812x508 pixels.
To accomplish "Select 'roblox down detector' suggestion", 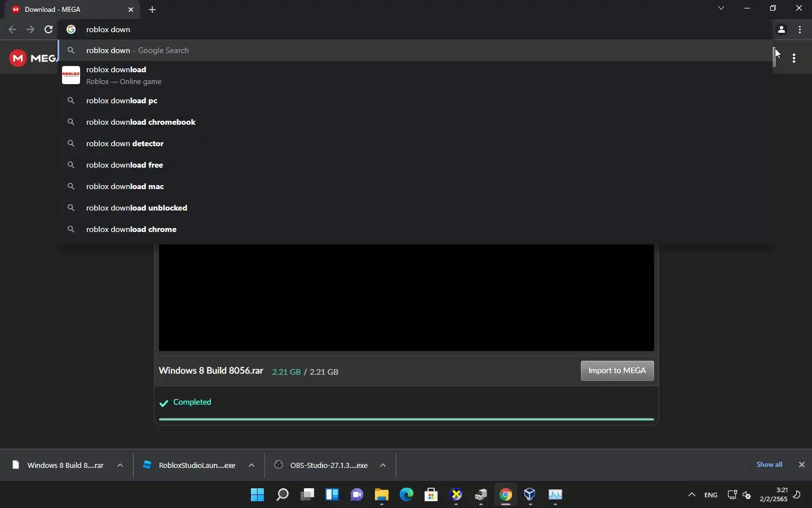I will coord(414,143).
